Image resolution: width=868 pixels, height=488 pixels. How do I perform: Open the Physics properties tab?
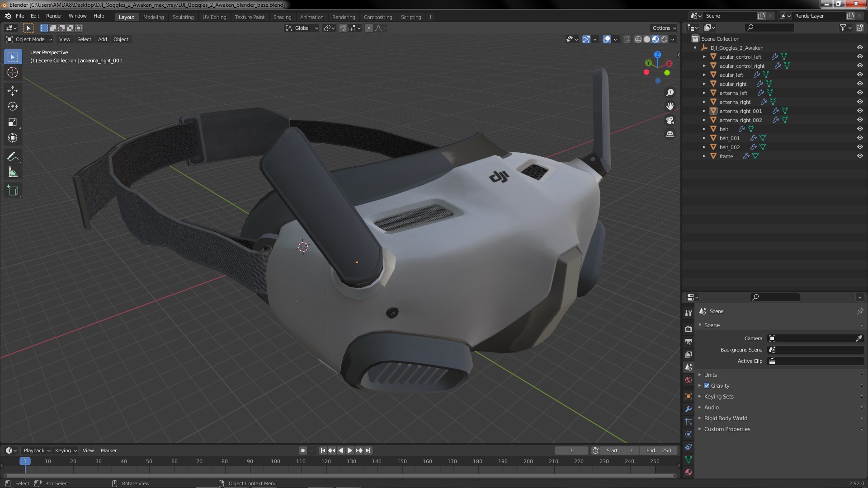[689, 434]
